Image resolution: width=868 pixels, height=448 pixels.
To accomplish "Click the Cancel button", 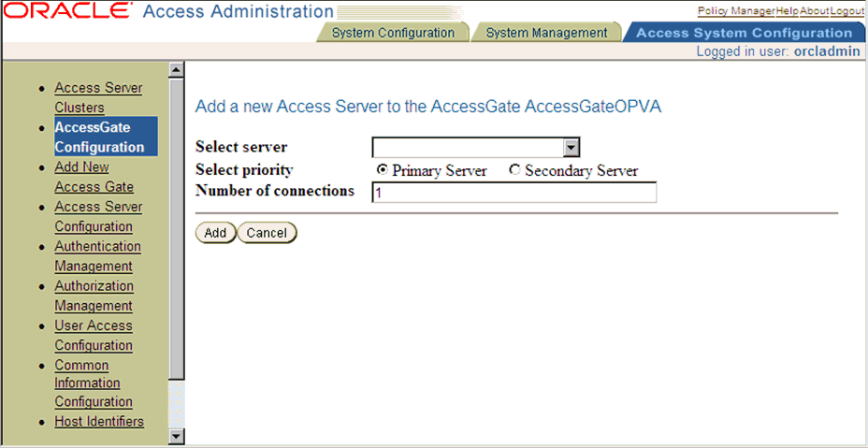I will pyautogui.click(x=267, y=233).
